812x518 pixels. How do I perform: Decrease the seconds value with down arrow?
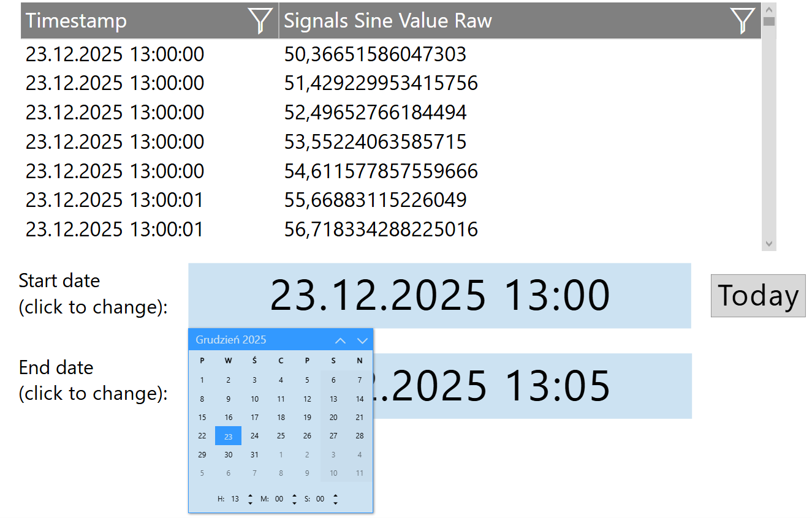pos(335,503)
